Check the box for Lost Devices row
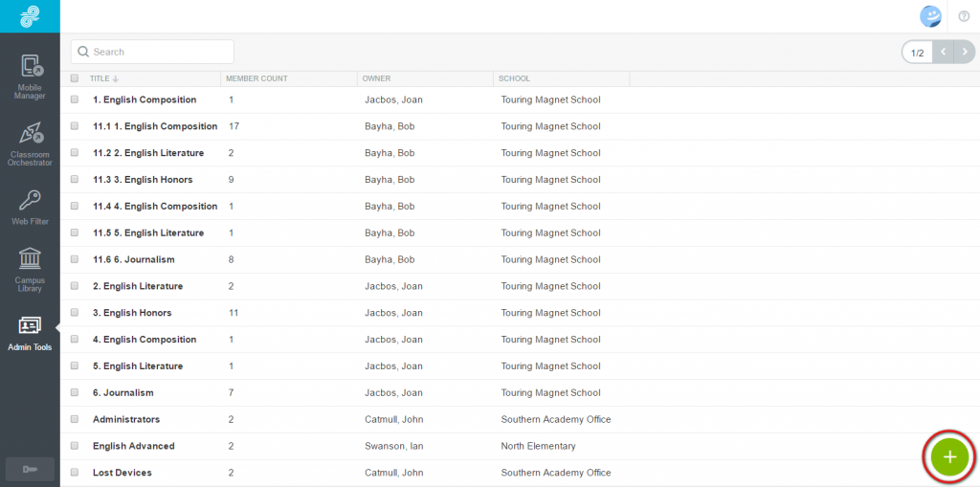The height and width of the screenshot is (487, 980). (75, 473)
